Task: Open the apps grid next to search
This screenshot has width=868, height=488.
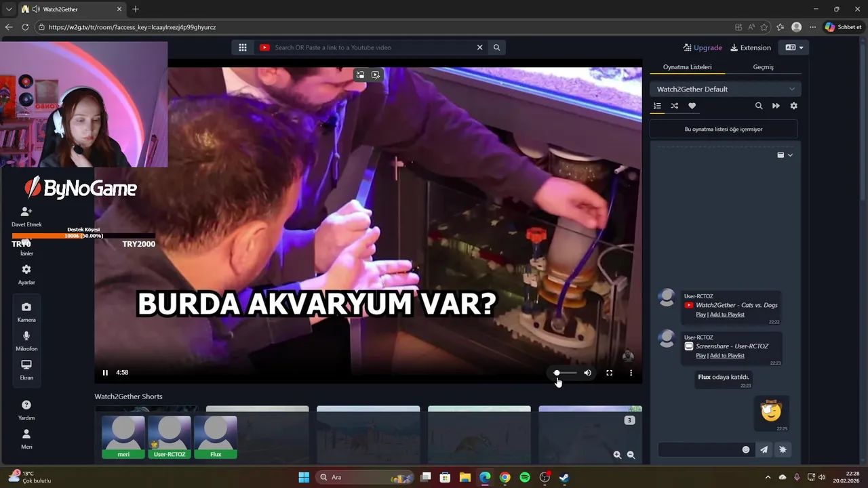Action: point(242,47)
